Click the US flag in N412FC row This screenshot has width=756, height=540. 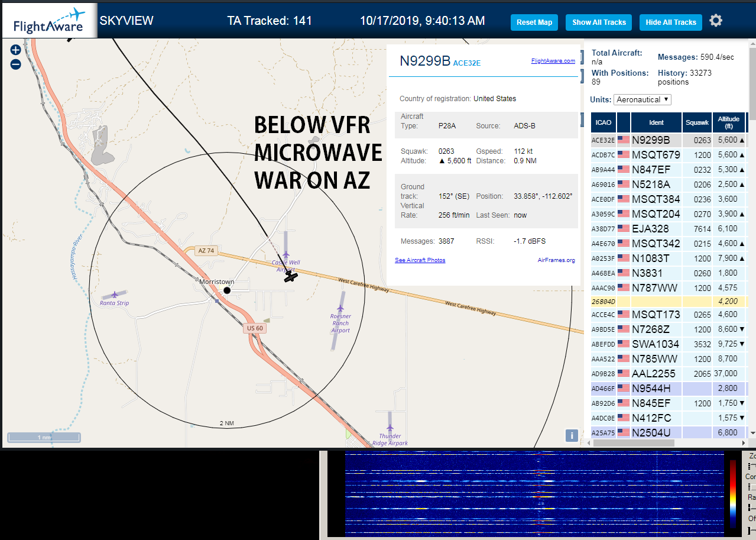(x=624, y=418)
